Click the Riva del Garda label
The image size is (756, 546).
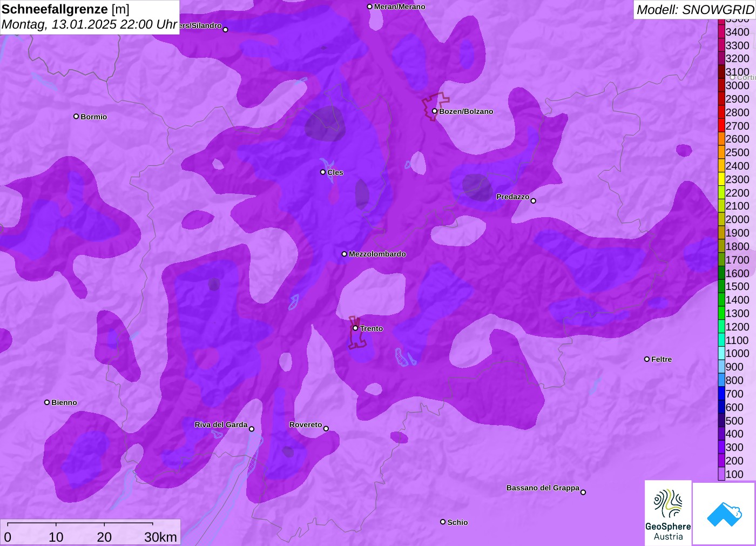tap(221, 424)
